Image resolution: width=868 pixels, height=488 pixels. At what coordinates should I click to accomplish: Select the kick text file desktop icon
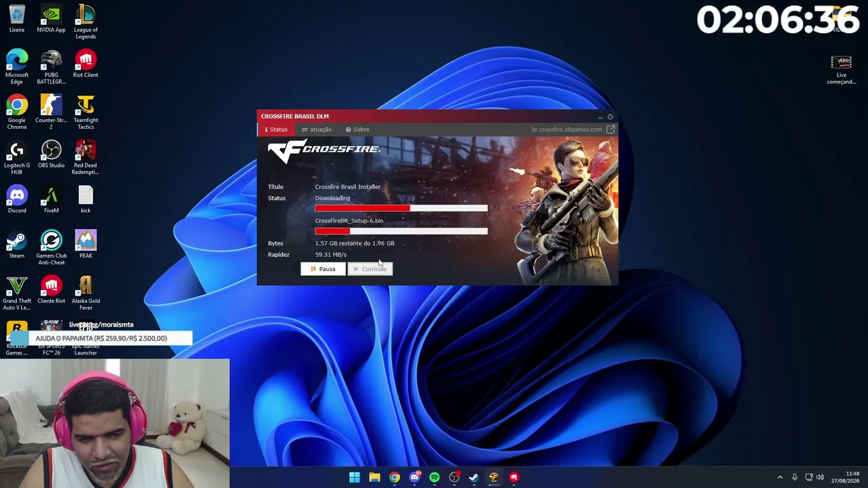tap(85, 200)
